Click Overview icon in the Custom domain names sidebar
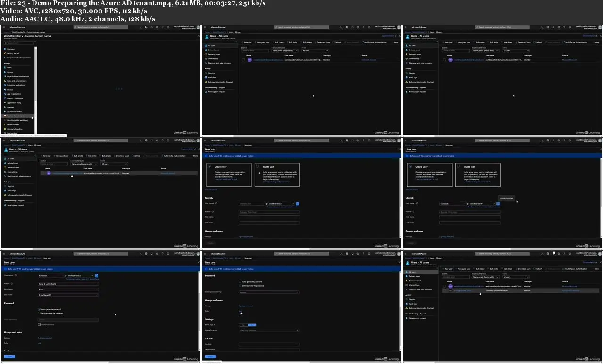 [5, 49]
